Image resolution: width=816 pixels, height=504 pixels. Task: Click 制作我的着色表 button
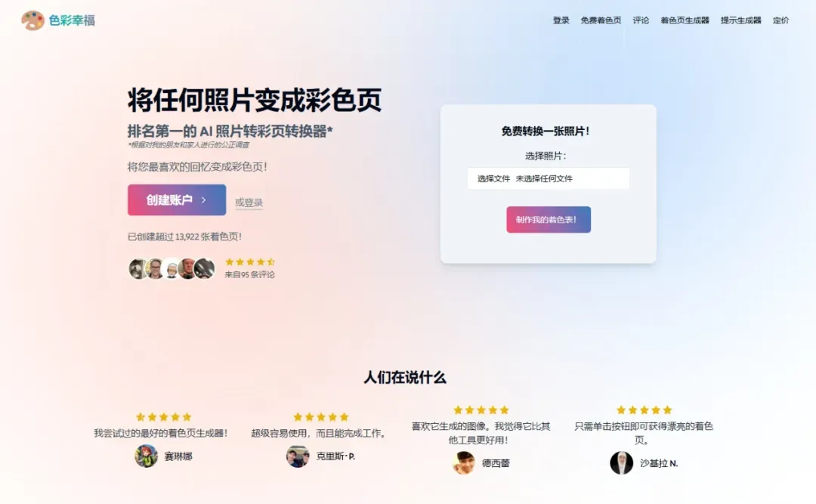pos(549,220)
